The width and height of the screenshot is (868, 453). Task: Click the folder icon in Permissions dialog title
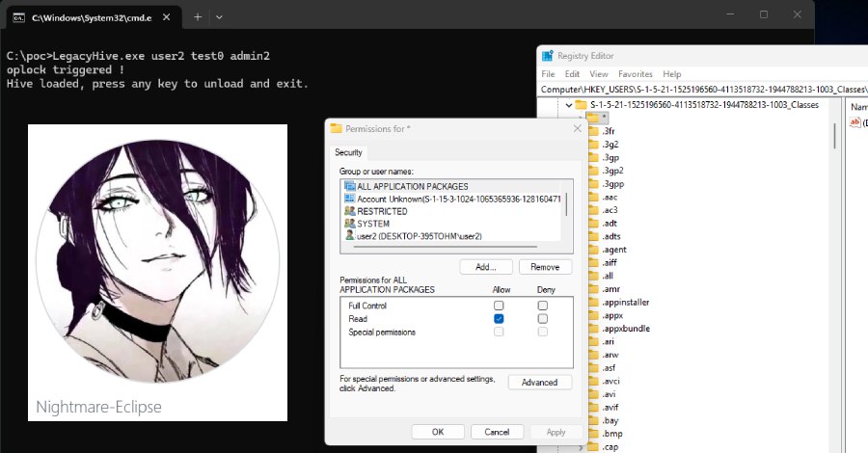pos(336,128)
